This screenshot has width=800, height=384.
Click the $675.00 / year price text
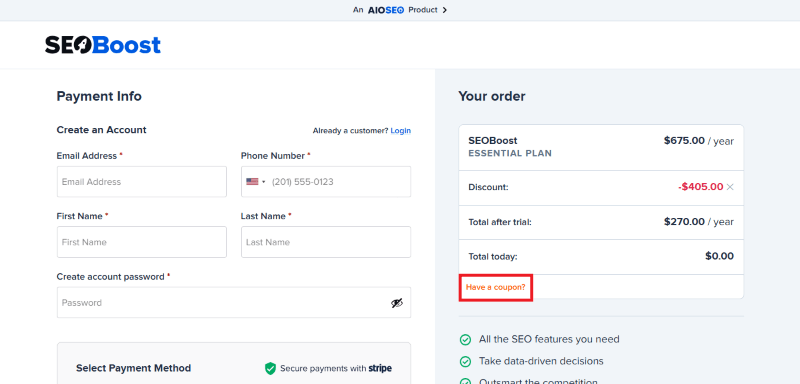(x=698, y=141)
